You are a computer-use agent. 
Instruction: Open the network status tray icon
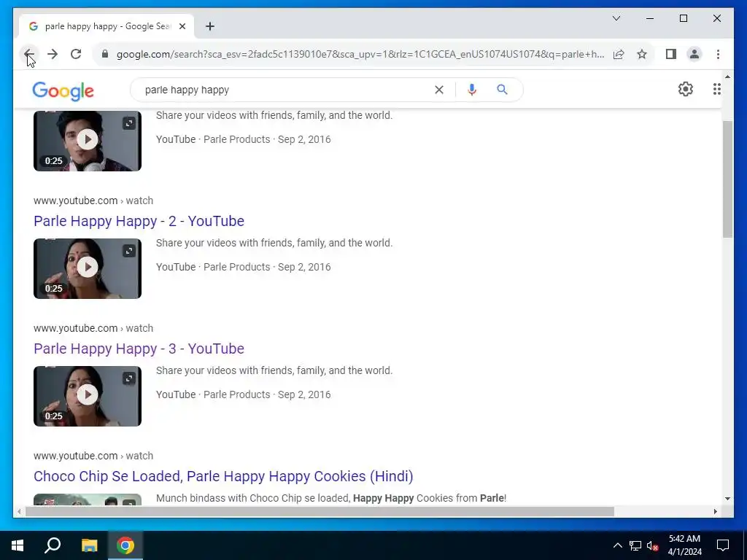tap(635, 545)
